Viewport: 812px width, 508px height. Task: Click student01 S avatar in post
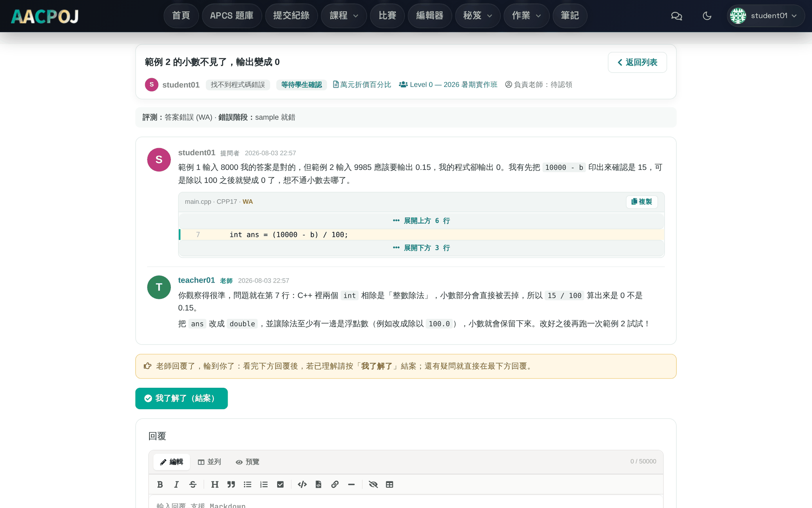coord(159,160)
